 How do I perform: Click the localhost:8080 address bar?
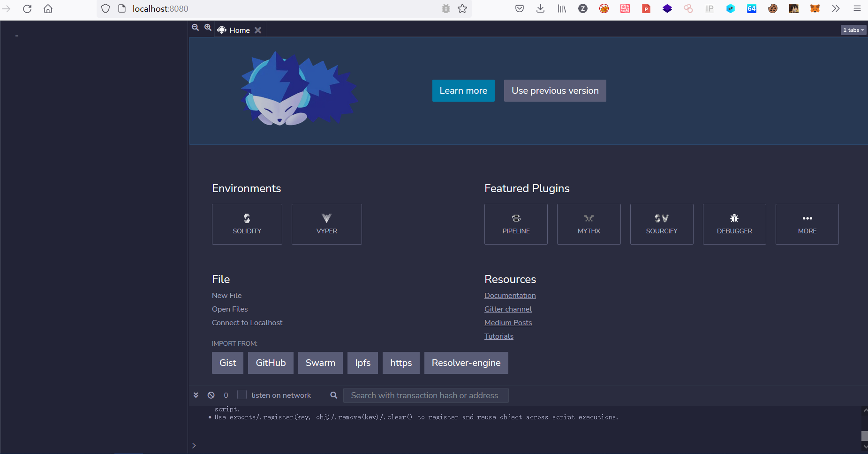point(284,8)
